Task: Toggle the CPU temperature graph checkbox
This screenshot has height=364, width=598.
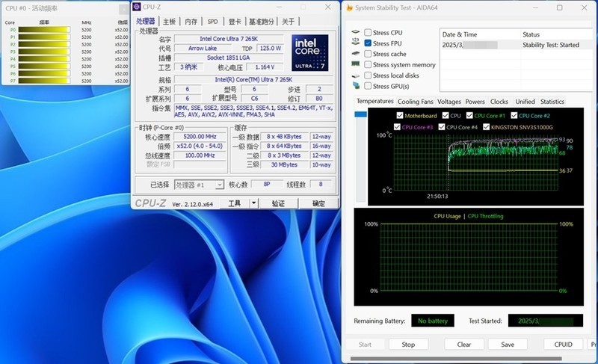Action: (x=446, y=116)
